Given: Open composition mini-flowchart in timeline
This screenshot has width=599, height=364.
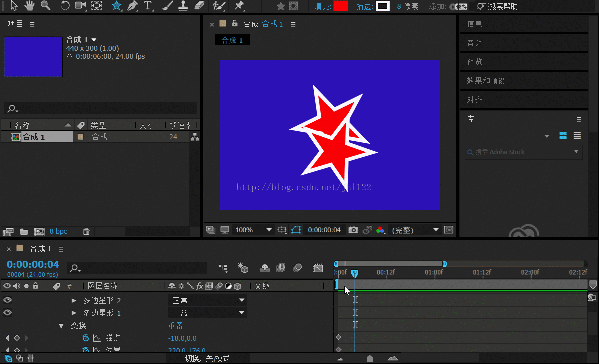Looking at the screenshot, I should 223,268.
